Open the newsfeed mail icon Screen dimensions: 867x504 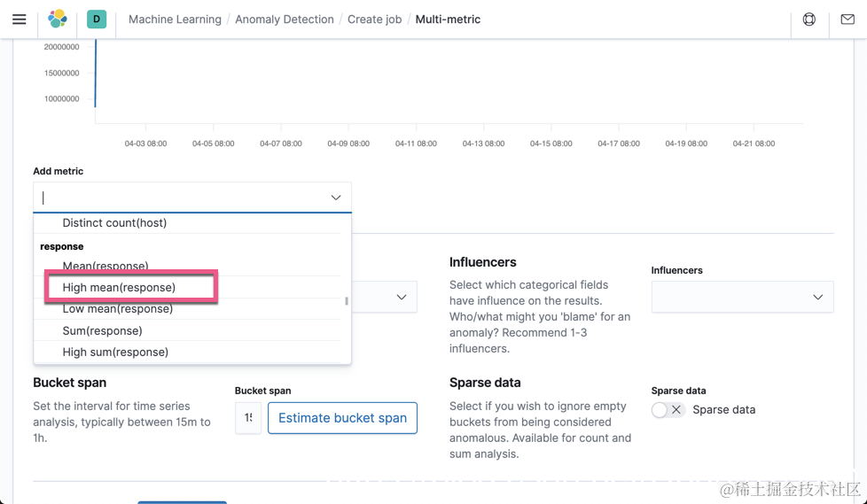tap(847, 19)
